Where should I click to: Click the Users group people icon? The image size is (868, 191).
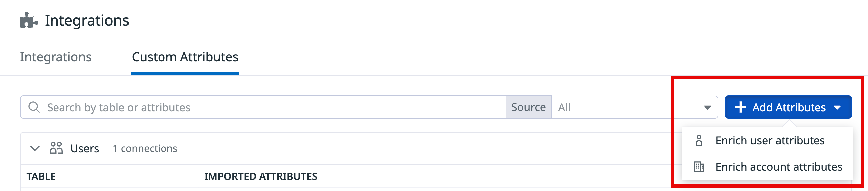click(56, 148)
